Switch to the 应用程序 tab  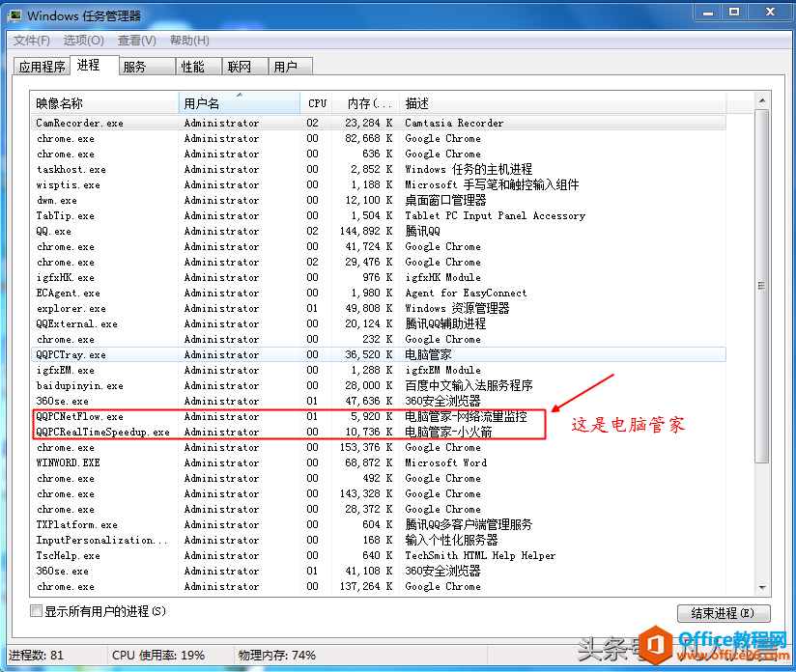pos(43,67)
